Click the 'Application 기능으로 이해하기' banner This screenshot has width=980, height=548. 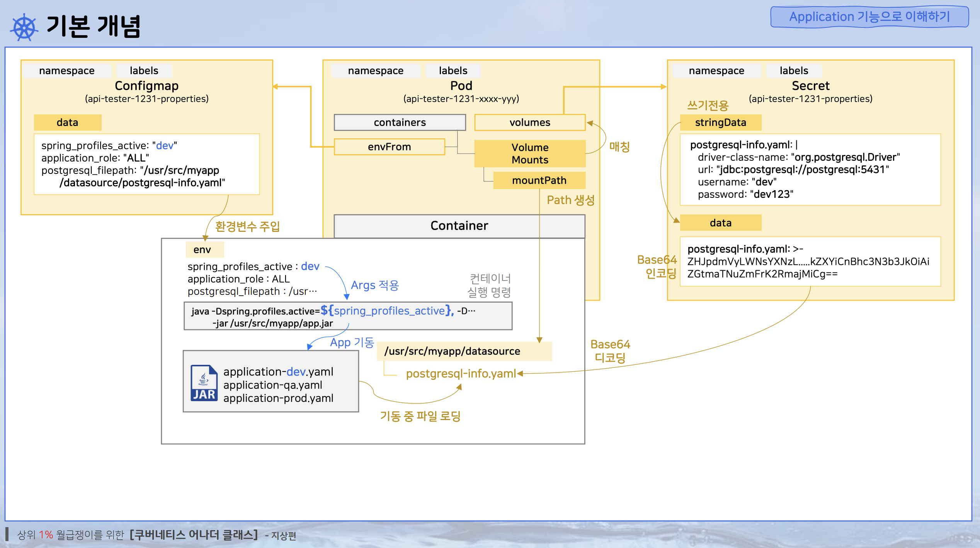tap(869, 17)
